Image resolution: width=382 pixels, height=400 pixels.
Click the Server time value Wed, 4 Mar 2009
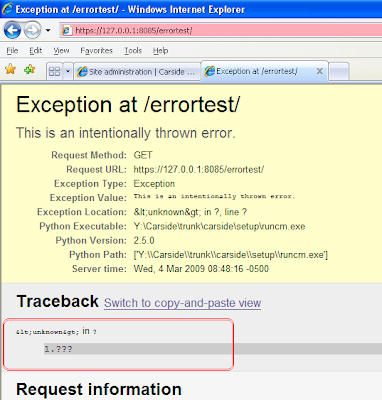click(x=201, y=269)
